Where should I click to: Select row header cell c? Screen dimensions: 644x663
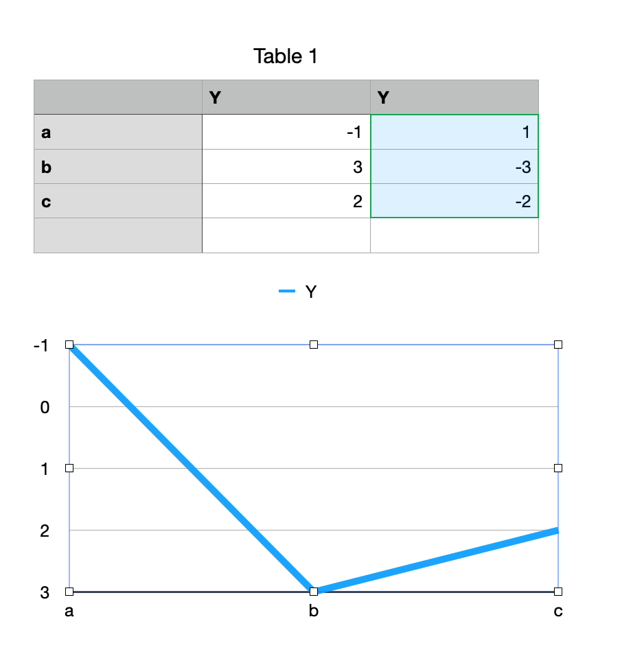pyautogui.click(x=118, y=201)
